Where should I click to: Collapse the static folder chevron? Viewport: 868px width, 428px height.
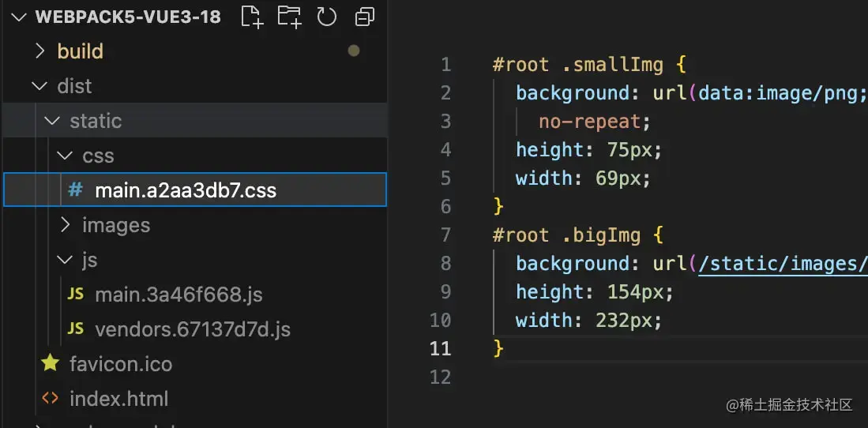(52, 121)
